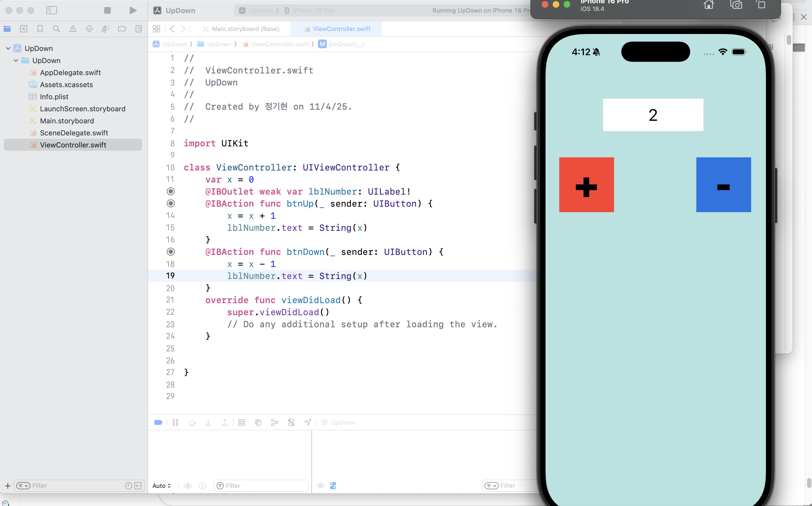The height and width of the screenshot is (506, 812).
Task: Click the Simulator Home button icon
Action: (x=709, y=5)
